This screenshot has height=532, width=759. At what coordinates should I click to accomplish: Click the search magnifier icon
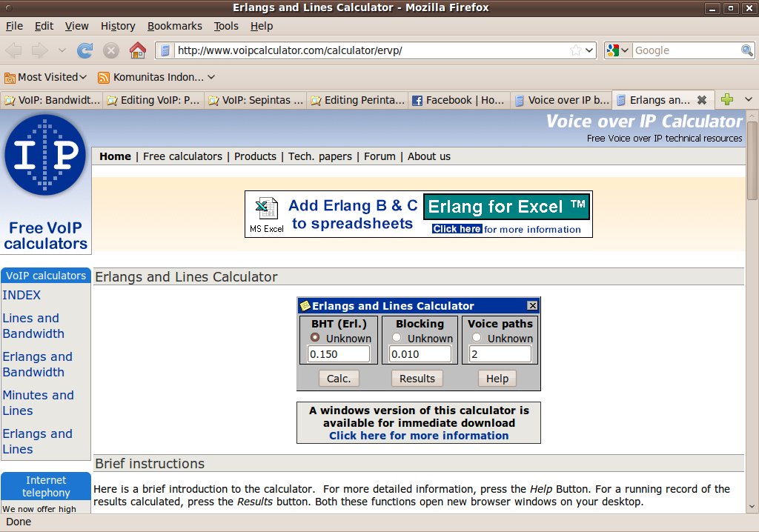(x=747, y=50)
